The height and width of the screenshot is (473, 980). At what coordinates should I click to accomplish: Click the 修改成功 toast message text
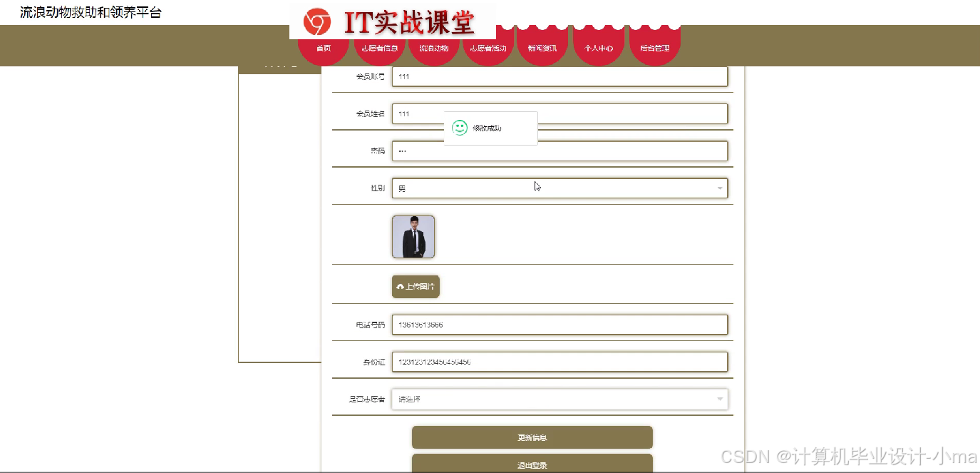pyautogui.click(x=487, y=128)
